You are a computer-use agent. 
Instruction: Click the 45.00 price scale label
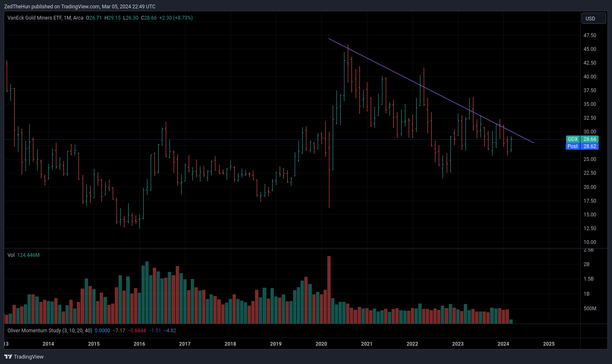click(589, 49)
